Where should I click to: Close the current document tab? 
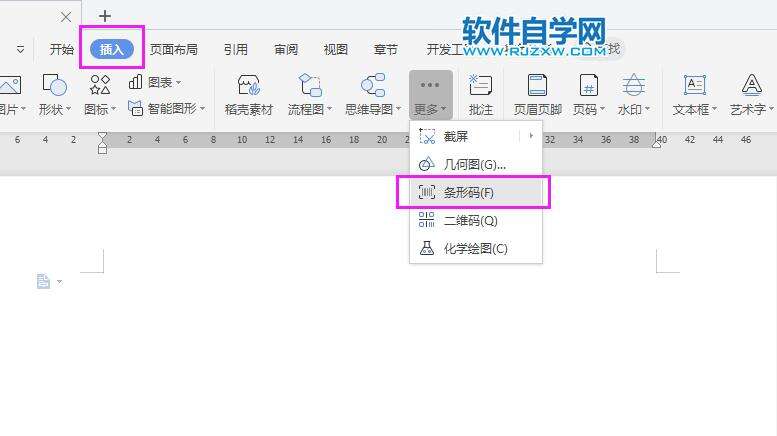pos(65,17)
